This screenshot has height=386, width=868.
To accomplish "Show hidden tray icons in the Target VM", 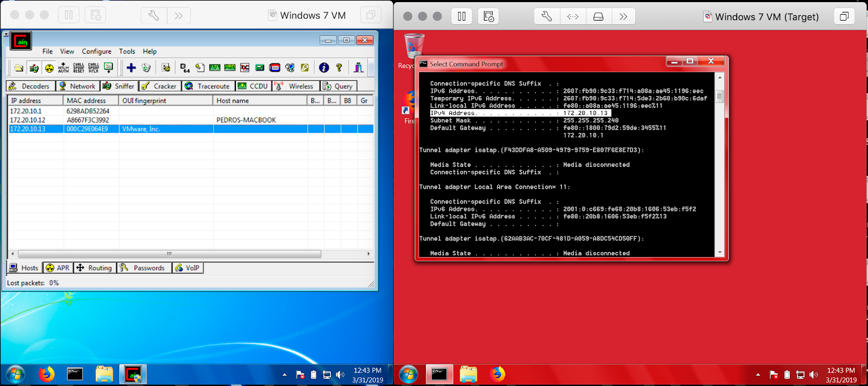I will coord(758,375).
